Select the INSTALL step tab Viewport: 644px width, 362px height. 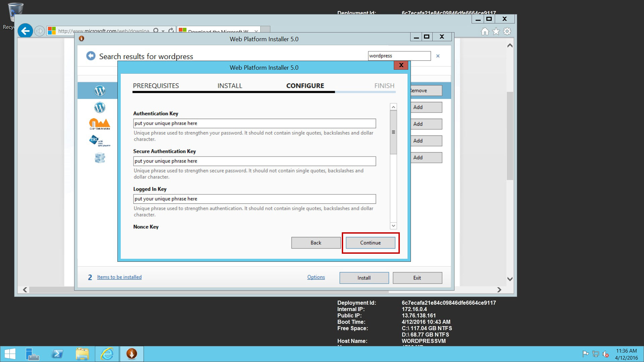tap(230, 86)
